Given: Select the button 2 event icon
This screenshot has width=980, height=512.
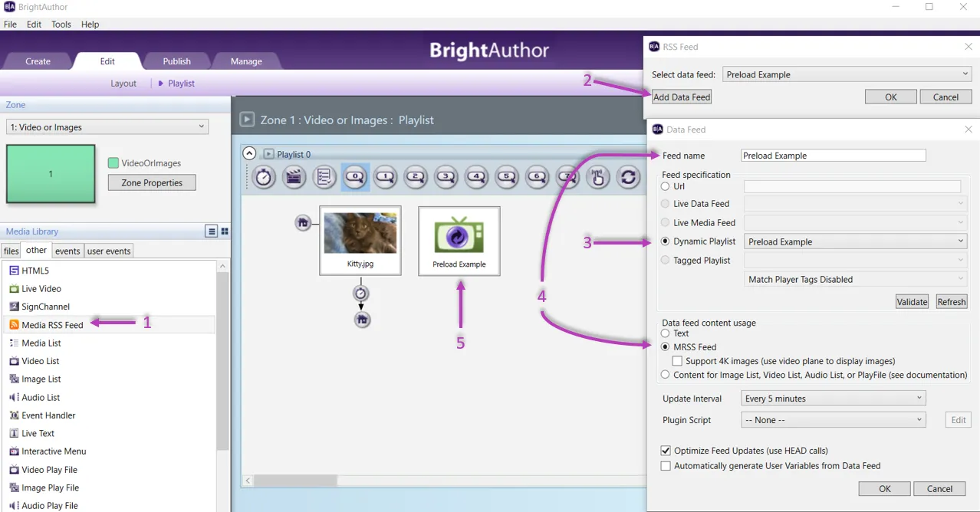Looking at the screenshot, I should 416,177.
